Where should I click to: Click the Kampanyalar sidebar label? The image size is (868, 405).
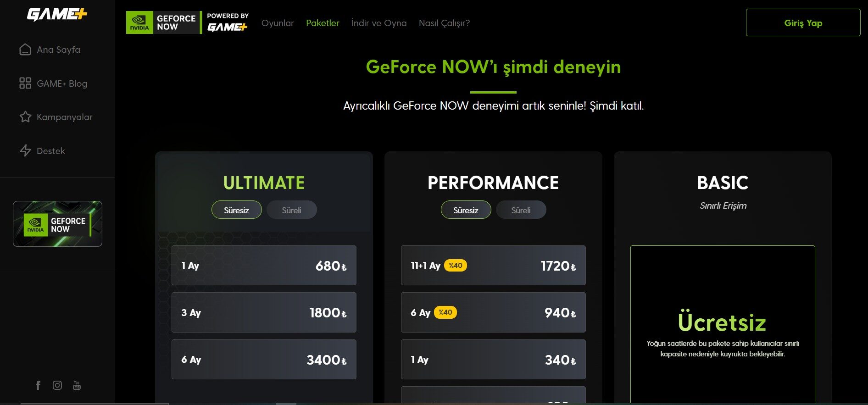[65, 117]
